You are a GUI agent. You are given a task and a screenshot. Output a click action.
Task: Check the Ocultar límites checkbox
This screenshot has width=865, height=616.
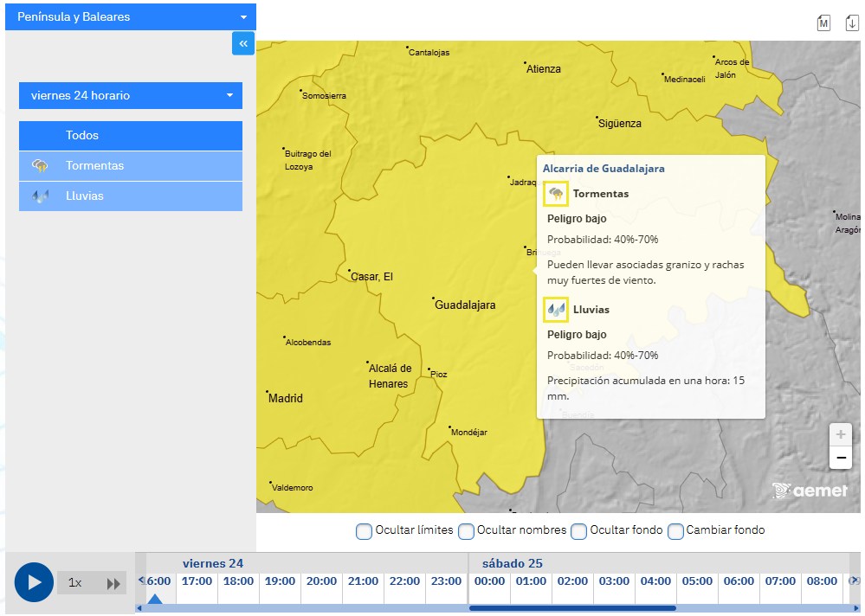(x=365, y=530)
